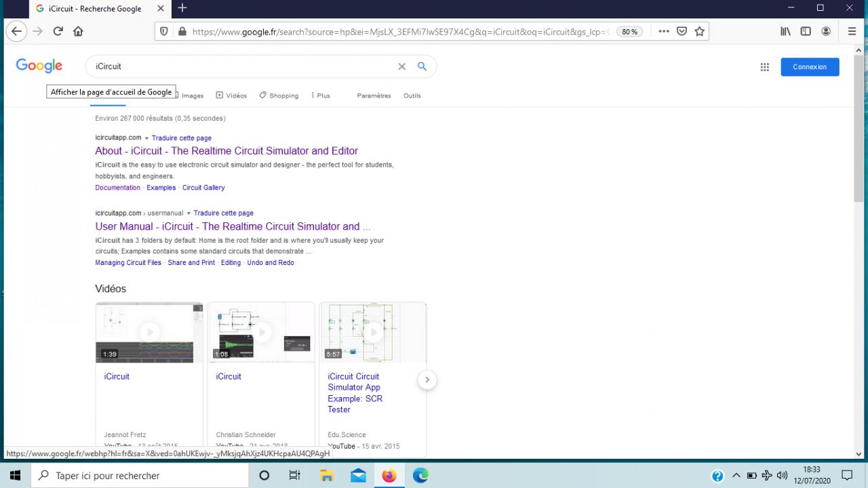Open the Firefox hamburger menu
The height and width of the screenshot is (488, 868).
tap(852, 31)
